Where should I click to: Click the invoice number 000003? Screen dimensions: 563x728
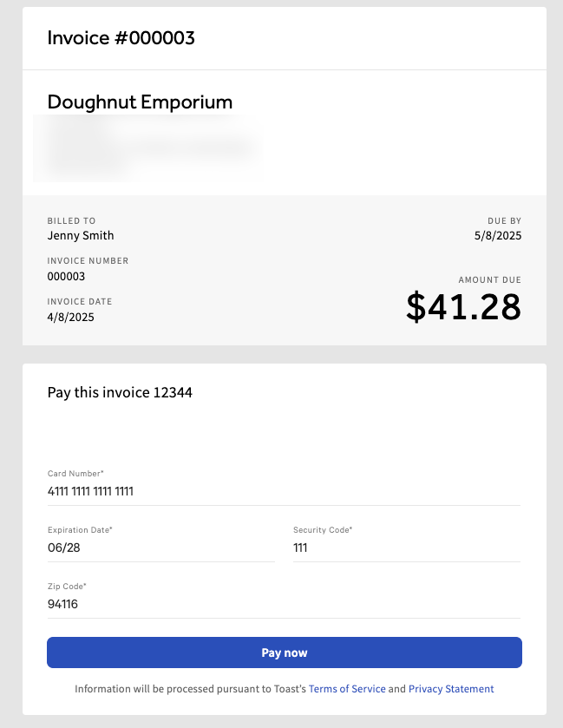point(67,276)
